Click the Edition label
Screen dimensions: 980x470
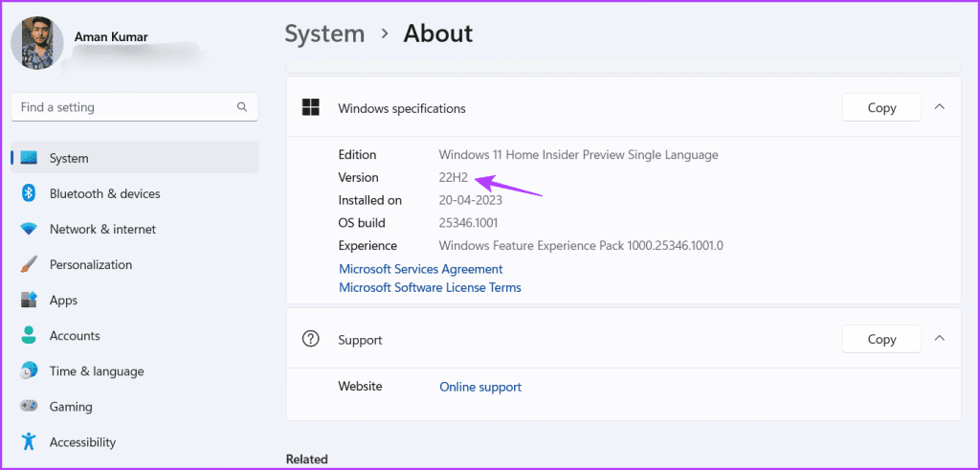(358, 155)
